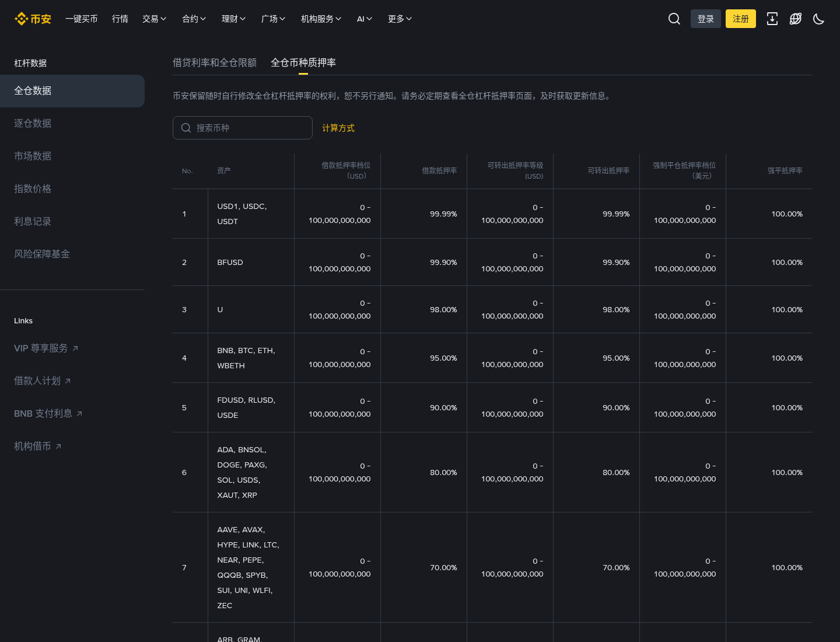Expand the 广场 dropdown menu
Viewport: 840px width, 642px height.
pyautogui.click(x=274, y=19)
